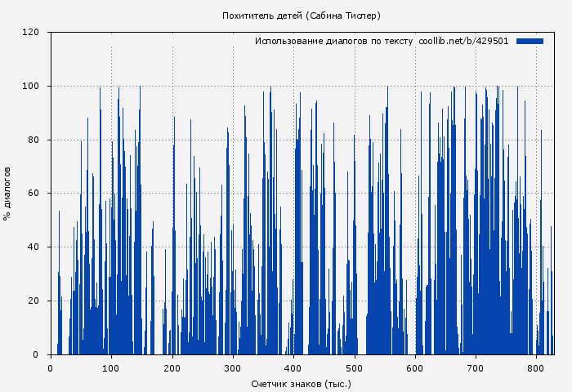Image resolution: width=572 pixels, height=392 pixels.
Task: Select the 40 tick on y-axis
Action: point(34,247)
